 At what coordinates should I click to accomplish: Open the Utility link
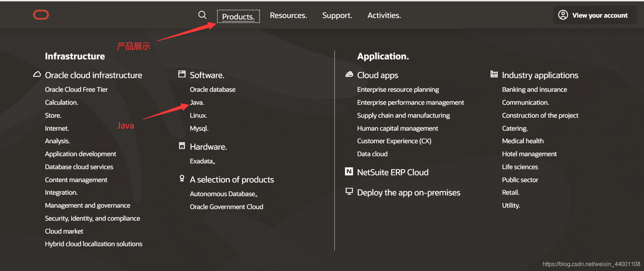(x=511, y=205)
